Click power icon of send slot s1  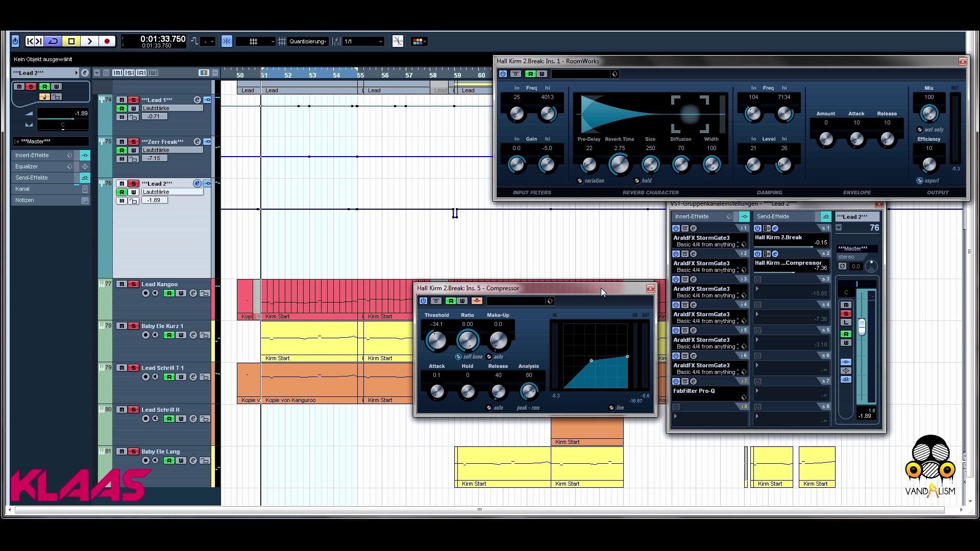[757, 229]
